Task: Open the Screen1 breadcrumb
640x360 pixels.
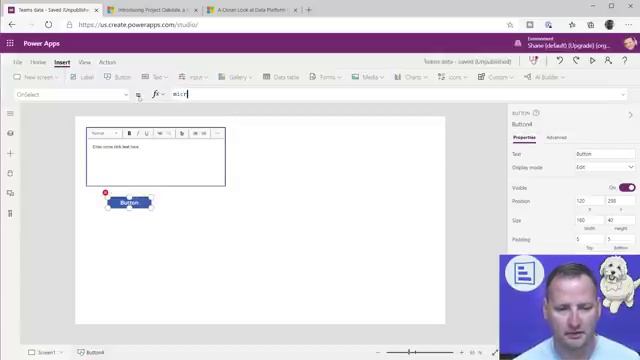Action: 45,352
